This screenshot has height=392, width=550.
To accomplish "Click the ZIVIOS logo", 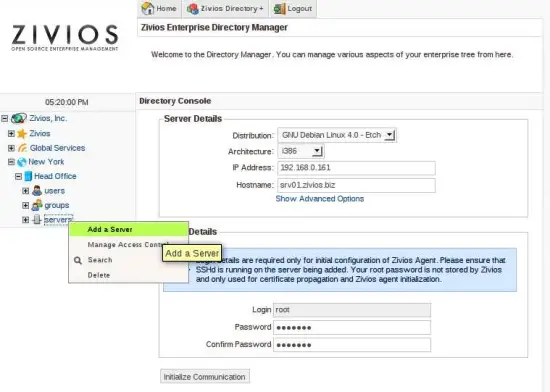I will 65,38.
